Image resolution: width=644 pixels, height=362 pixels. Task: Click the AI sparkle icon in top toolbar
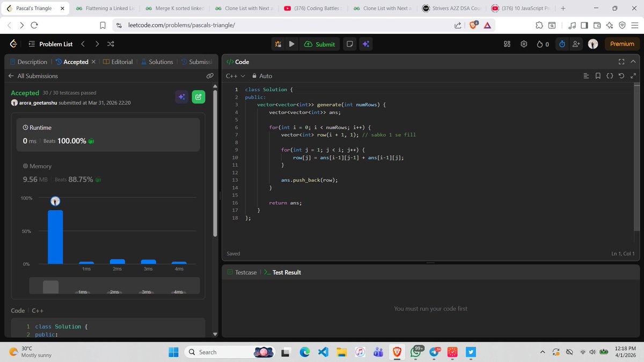click(x=365, y=45)
